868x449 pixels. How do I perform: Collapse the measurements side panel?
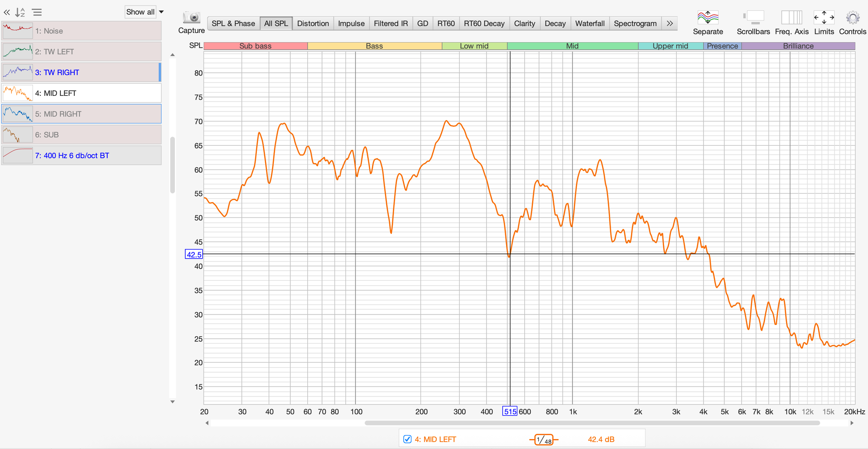(x=7, y=13)
